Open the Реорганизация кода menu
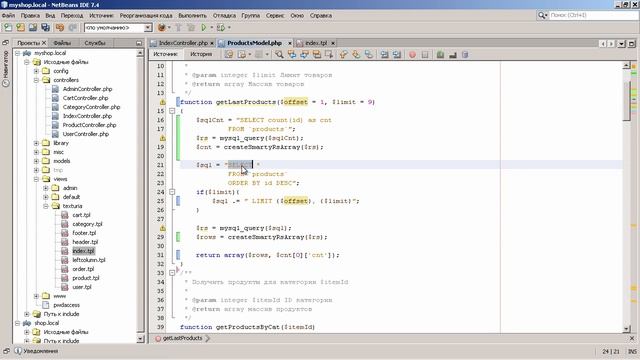 click(146, 16)
